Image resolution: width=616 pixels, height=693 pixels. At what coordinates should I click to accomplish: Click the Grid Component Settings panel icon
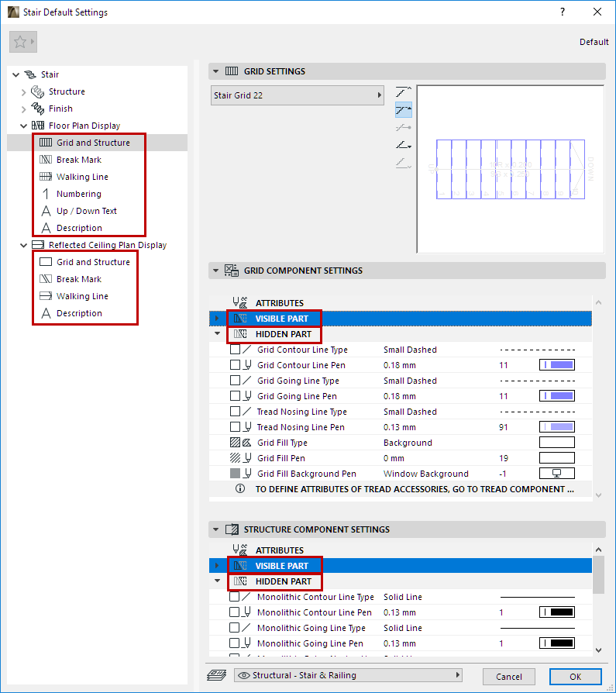(x=232, y=271)
